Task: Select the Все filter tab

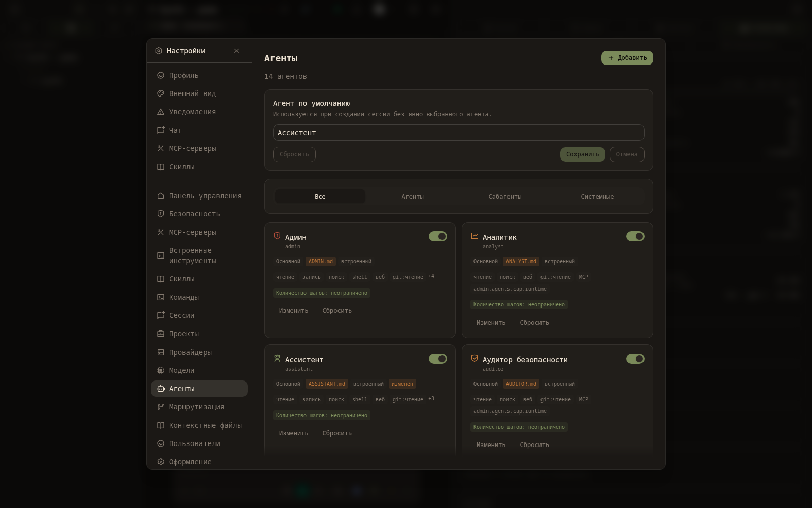Action: tap(320, 197)
